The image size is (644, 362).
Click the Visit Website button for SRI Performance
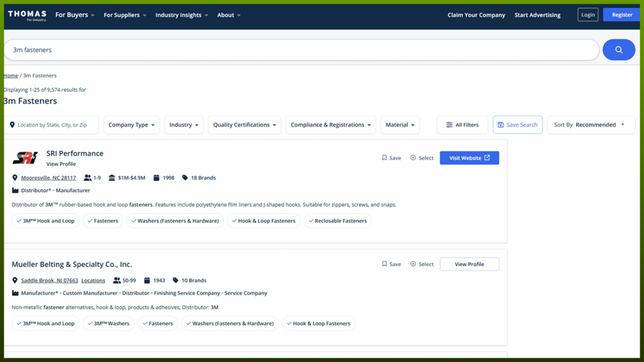coord(469,158)
